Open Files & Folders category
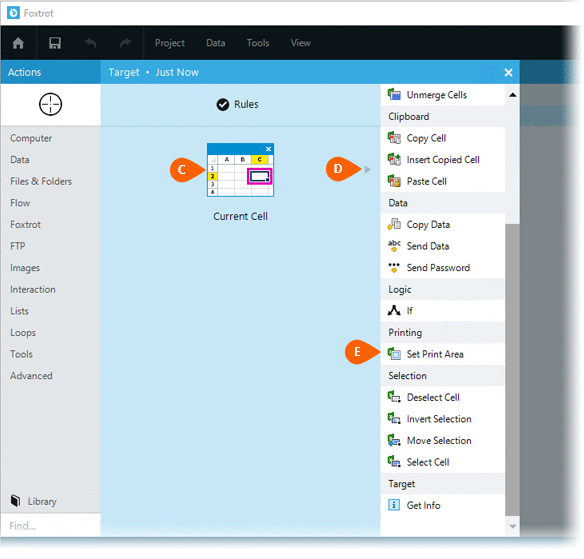This screenshot has height=559, width=584. coord(41,181)
